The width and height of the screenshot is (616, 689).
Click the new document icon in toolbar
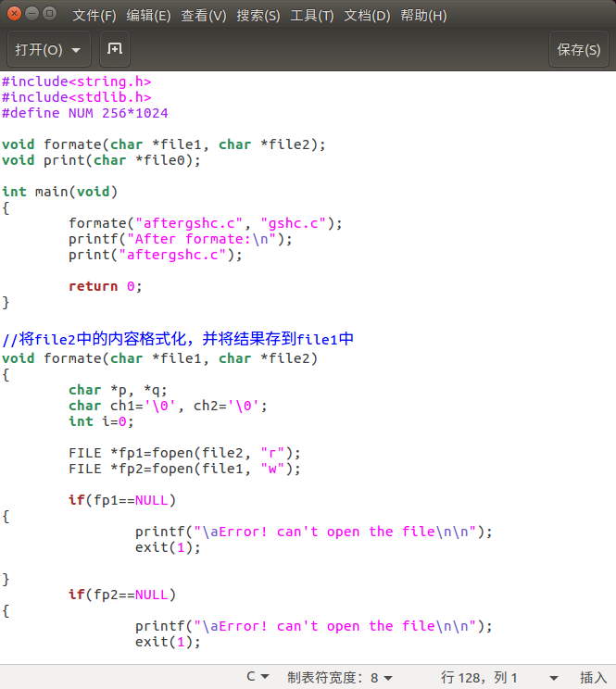coord(115,49)
